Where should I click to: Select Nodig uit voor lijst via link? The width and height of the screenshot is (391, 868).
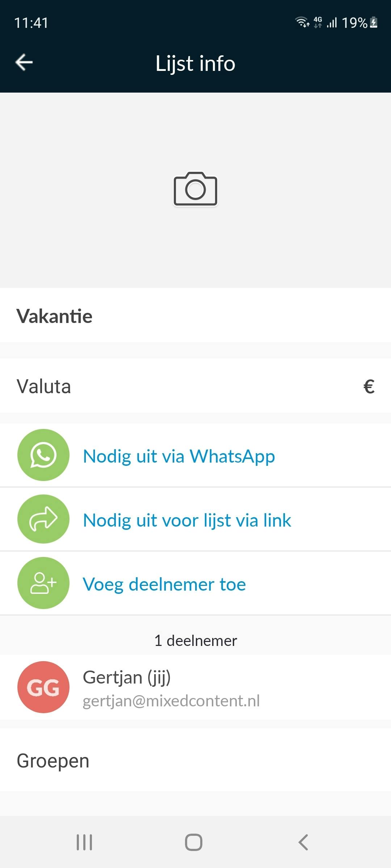[x=187, y=520]
